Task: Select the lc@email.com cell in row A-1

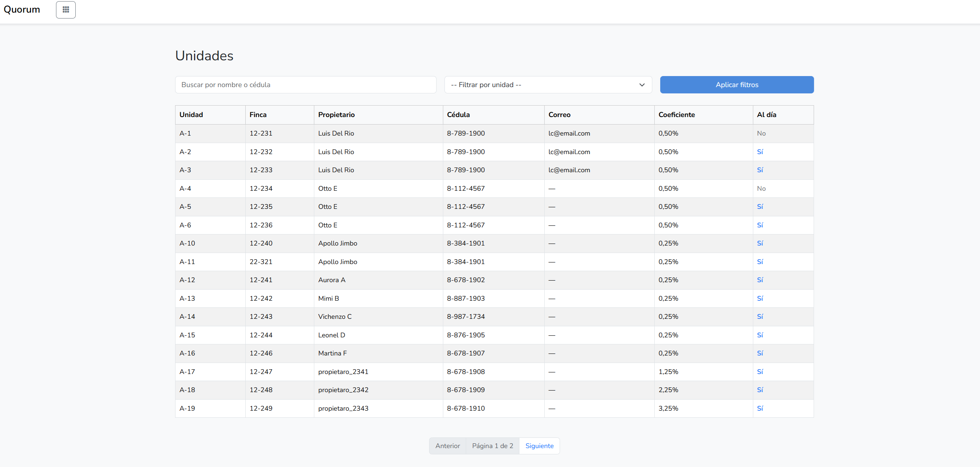Action: click(x=569, y=133)
